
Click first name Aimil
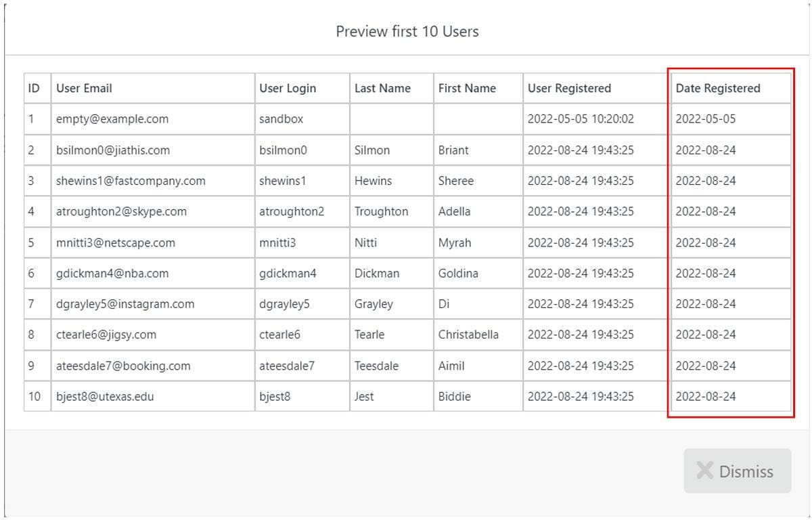pyautogui.click(x=451, y=366)
